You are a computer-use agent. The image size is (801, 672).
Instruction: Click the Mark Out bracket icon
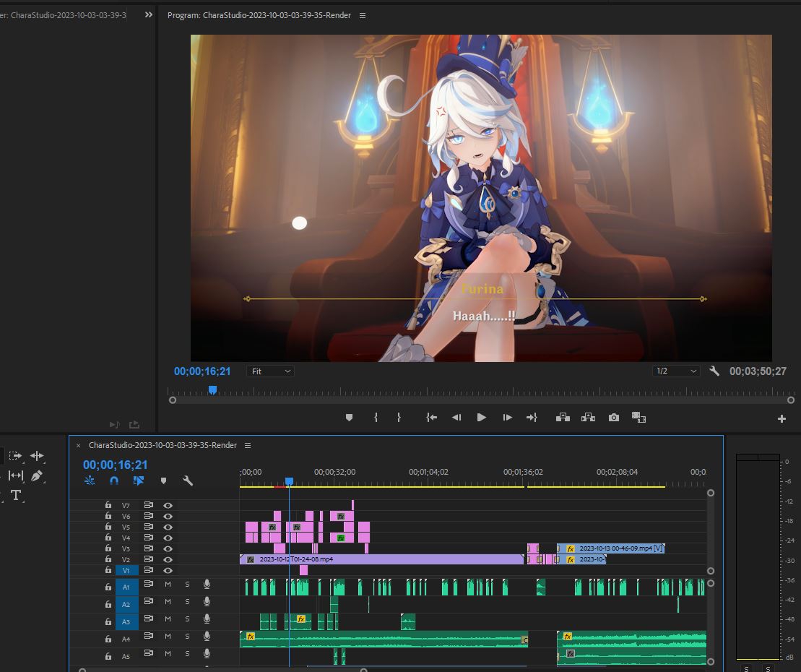click(x=399, y=418)
